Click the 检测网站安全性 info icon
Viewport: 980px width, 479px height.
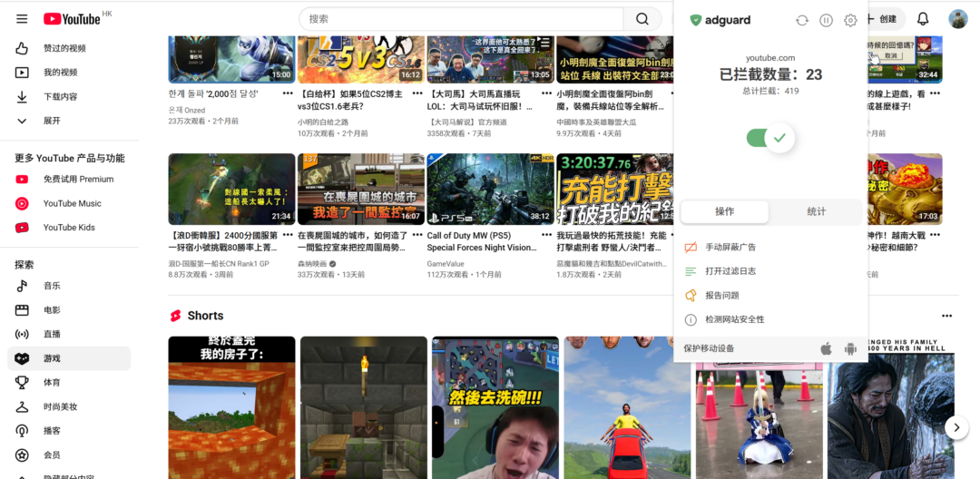pyautogui.click(x=691, y=319)
